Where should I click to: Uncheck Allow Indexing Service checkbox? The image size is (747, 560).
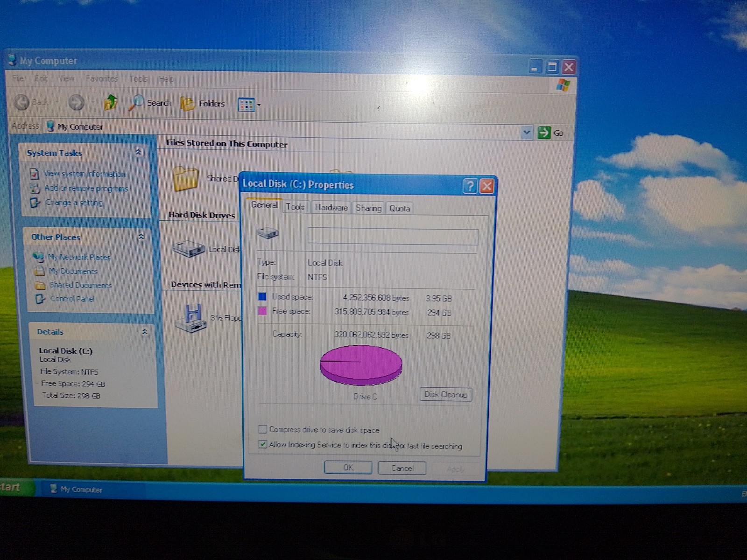coord(262,444)
